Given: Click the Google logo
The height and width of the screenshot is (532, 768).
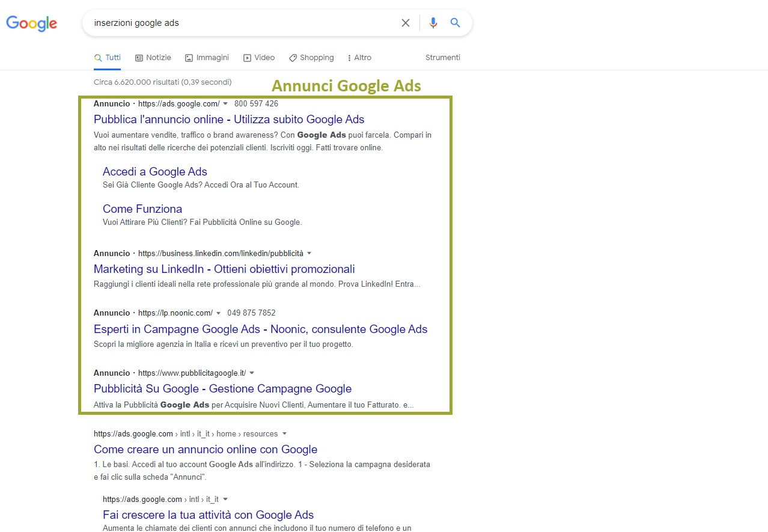Looking at the screenshot, I should point(31,23).
